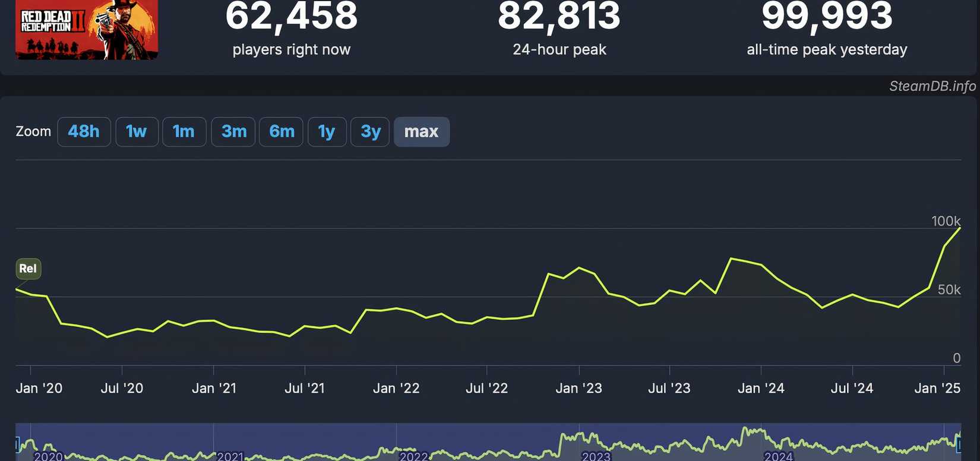Image resolution: width=980 pixels, height=461 pixels.
Task: Click the Jan '23 axis label
Action: click(x=578, y=388)
